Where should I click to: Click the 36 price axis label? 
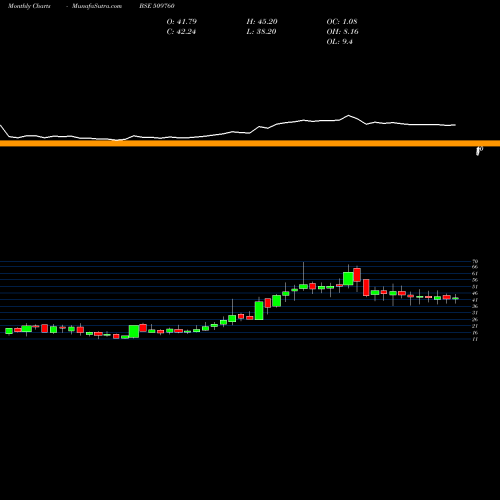click(x=475, y=306)
